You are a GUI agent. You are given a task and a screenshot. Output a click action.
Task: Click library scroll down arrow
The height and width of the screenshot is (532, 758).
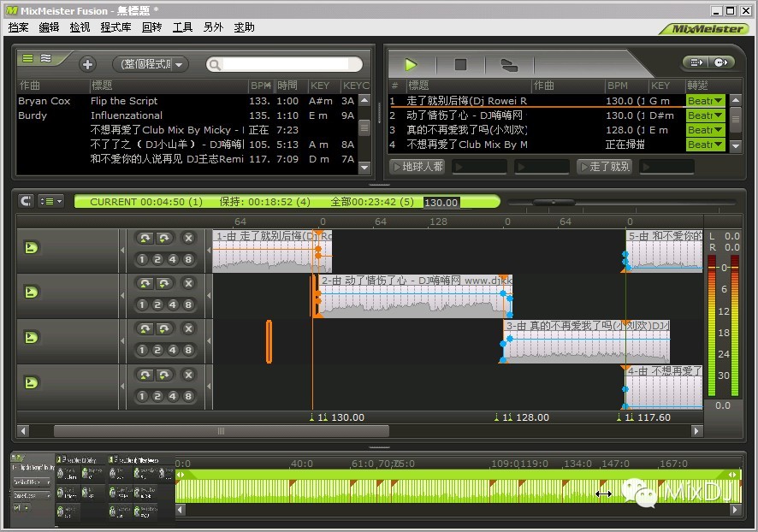365,168
